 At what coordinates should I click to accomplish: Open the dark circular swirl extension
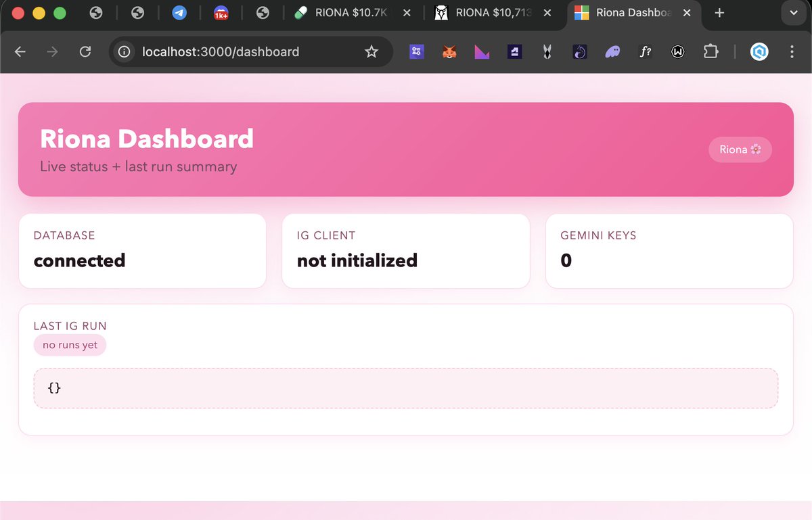point(580,51)
